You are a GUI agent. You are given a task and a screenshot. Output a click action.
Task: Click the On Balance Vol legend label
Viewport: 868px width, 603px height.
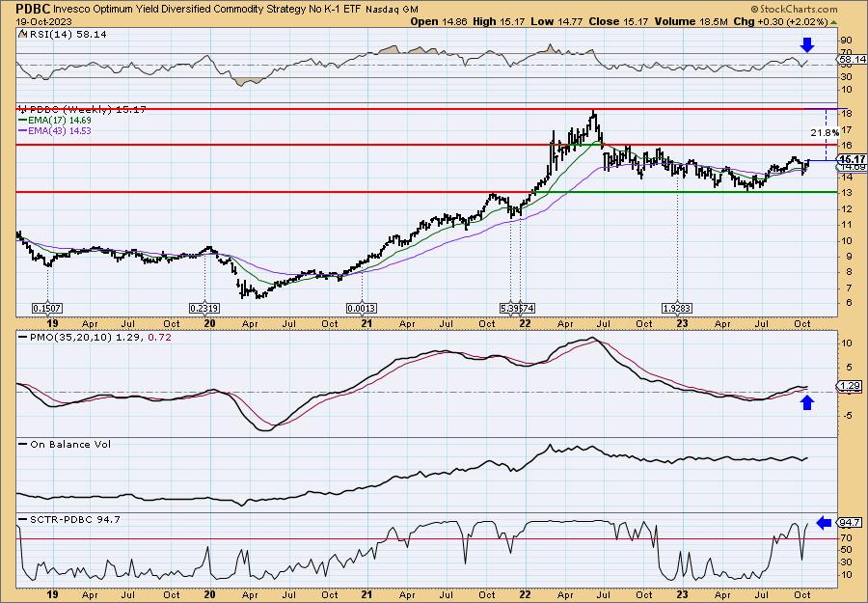click(x=65, y=444)
